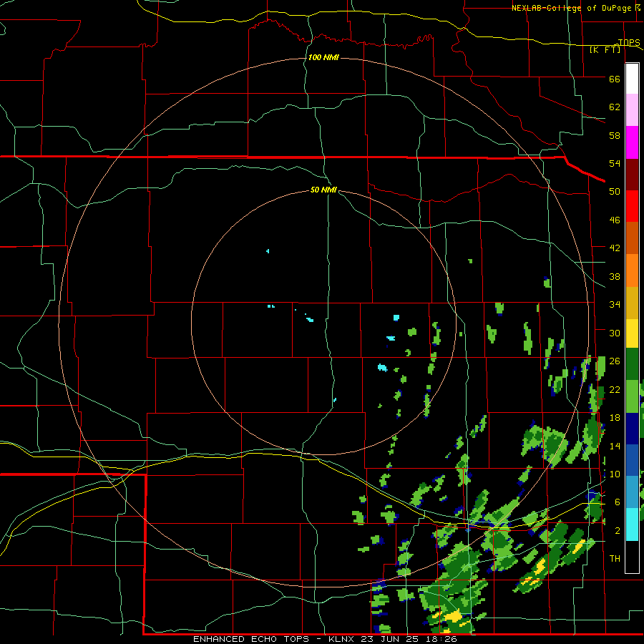This screenshot has width=644, height=644.
Task: Select the light green legend swatch
Action: pos(632,396)
